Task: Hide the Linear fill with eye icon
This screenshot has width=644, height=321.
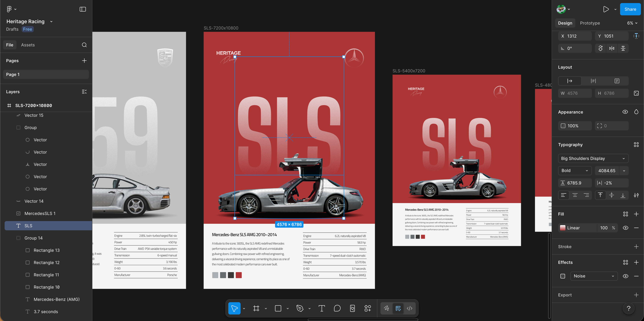Action: pos(625,228)
